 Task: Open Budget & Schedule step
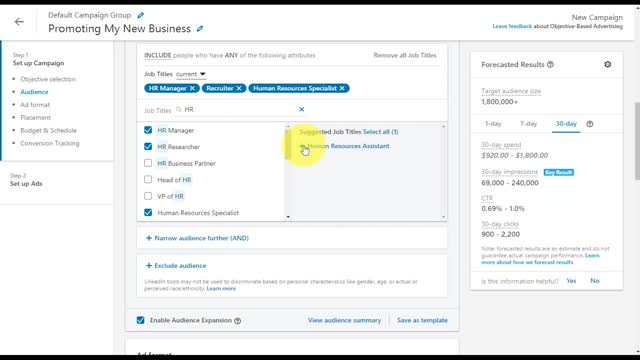tap(49, 131)
